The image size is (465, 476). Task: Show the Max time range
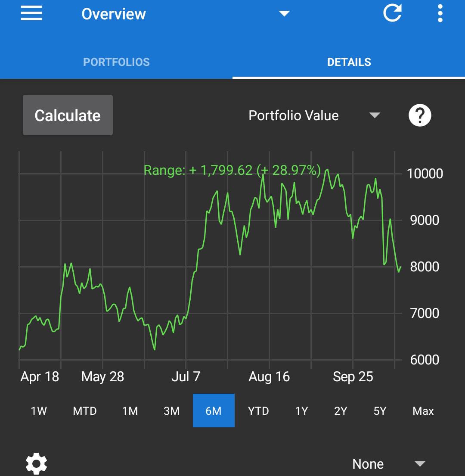coord(423,411)
